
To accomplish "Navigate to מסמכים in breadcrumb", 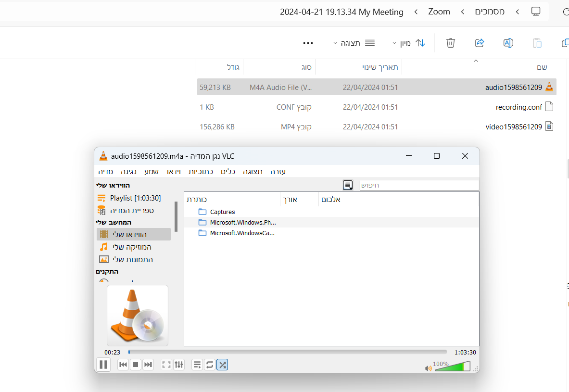I will (490, 12).
